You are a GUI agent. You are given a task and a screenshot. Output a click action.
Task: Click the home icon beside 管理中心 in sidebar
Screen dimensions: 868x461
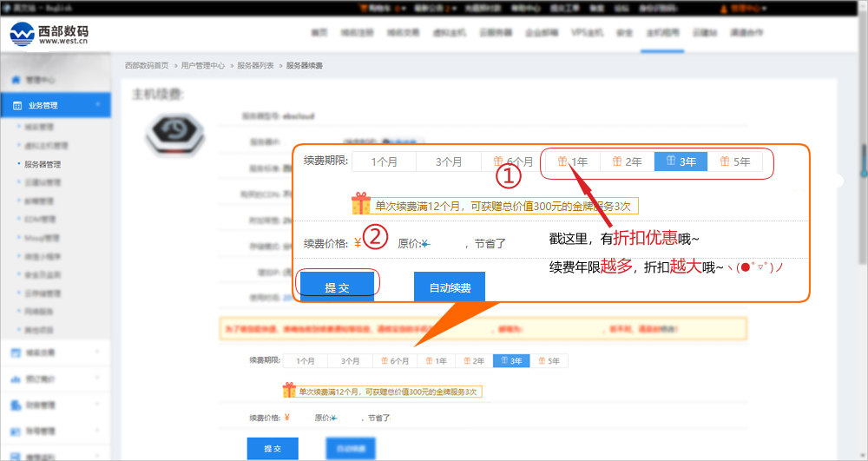(x=16, y=80)
